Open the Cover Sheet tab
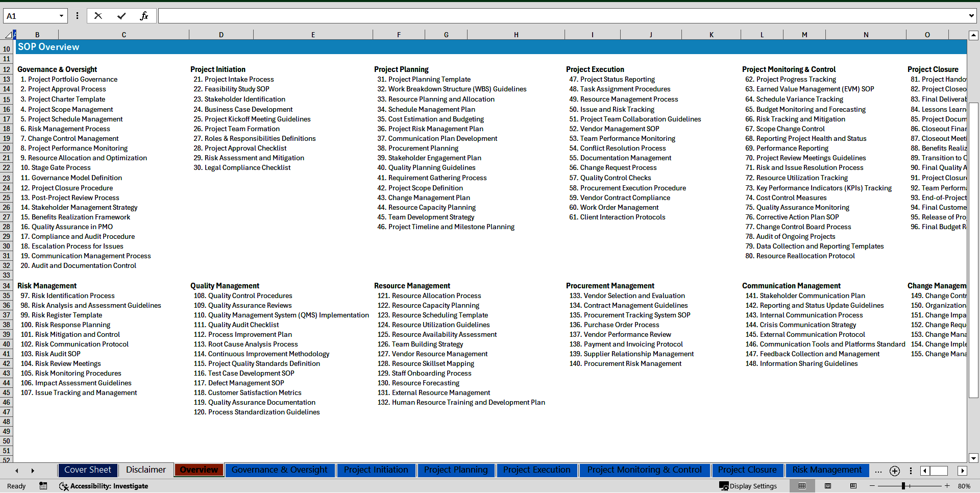This screenshot has width=980, height=493. pyautogui.click(x=88, y=470)
